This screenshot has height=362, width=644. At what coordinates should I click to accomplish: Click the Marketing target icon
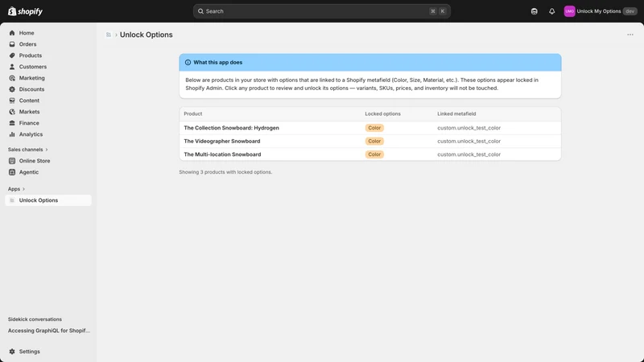tap(12, 78)
